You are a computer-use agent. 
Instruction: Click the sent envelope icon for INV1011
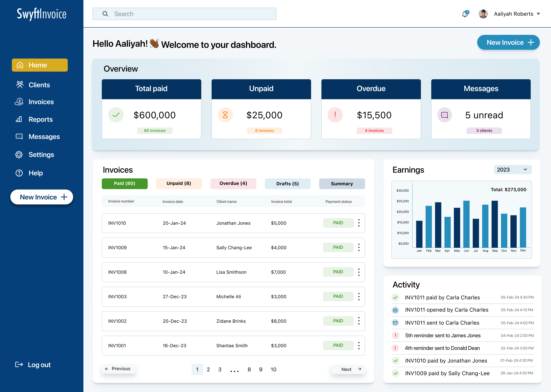395,323
